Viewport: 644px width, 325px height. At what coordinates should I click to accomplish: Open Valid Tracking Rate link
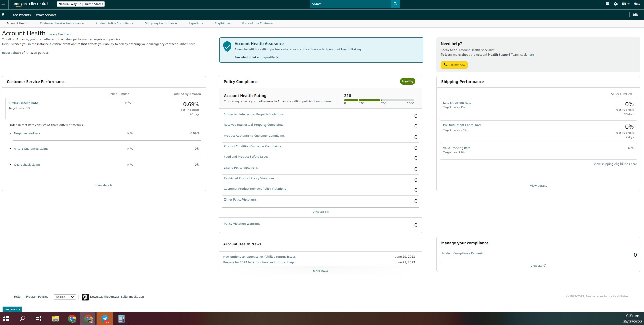click(457, 148)
